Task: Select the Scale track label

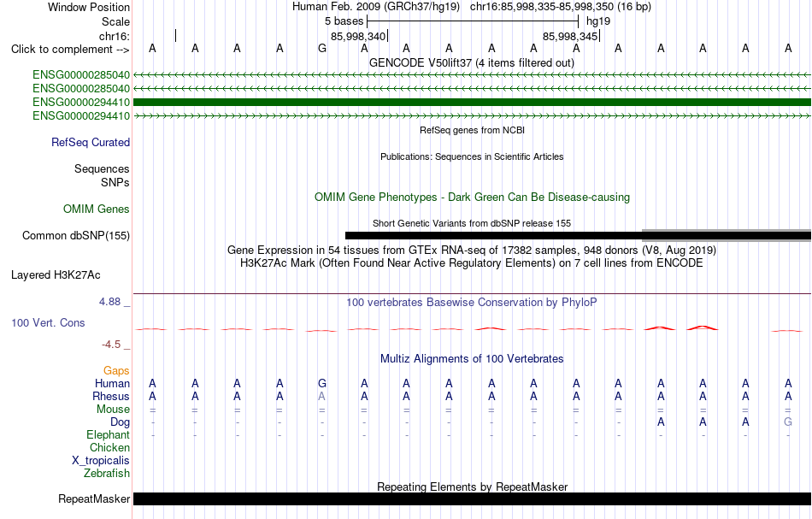Action: point(115,21)
